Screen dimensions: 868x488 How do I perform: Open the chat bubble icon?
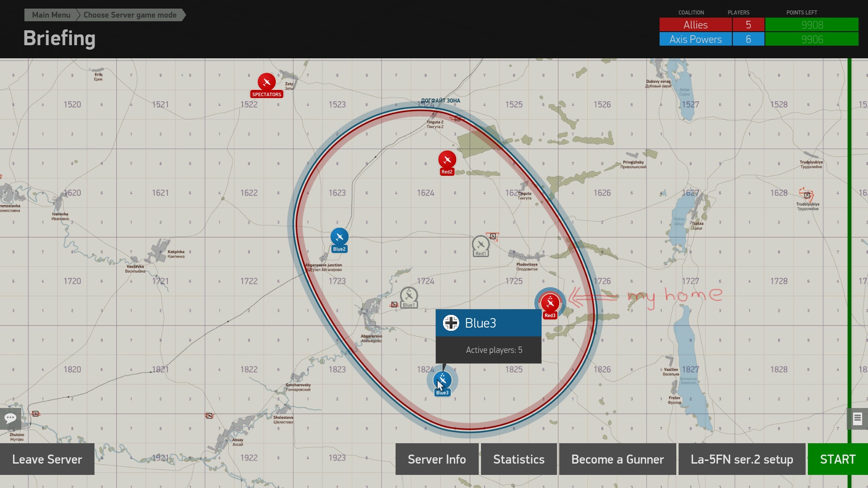pyautogui.click(x=10, y=418)
